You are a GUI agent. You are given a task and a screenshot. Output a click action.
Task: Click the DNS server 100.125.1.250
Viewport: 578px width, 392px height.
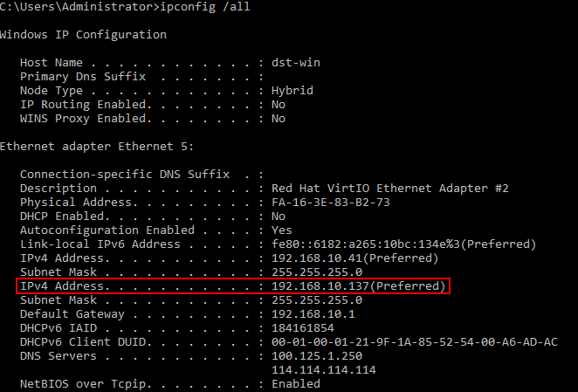(x=315, y=356)
